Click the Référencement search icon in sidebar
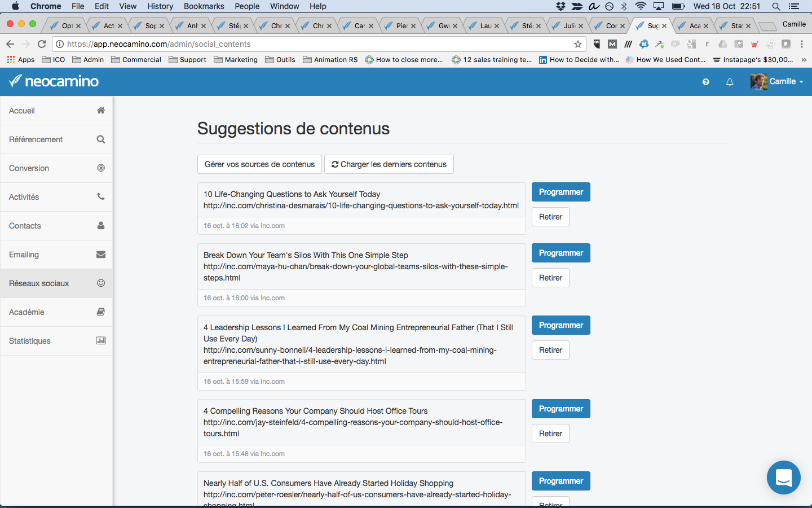Viewport: 812px width, 508px height. pos(101,139)
